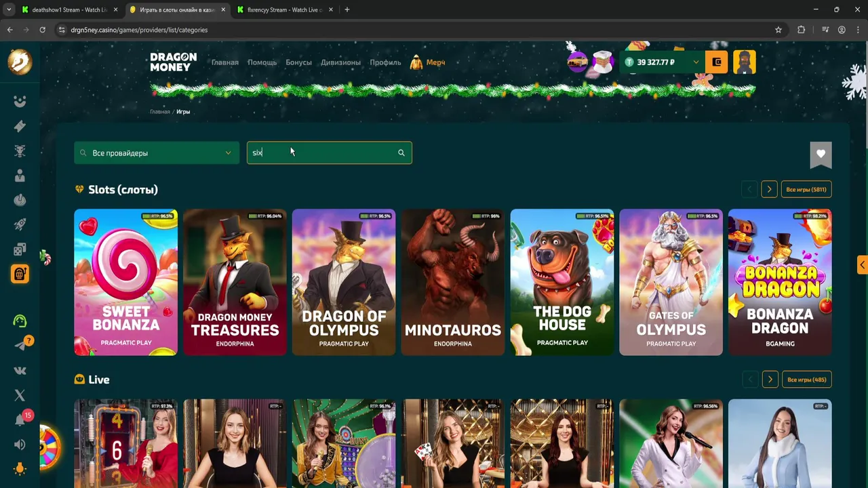Go to Главная in top navigation
The height and width of the screenshot is (488, 868).
tap(224, 62)
